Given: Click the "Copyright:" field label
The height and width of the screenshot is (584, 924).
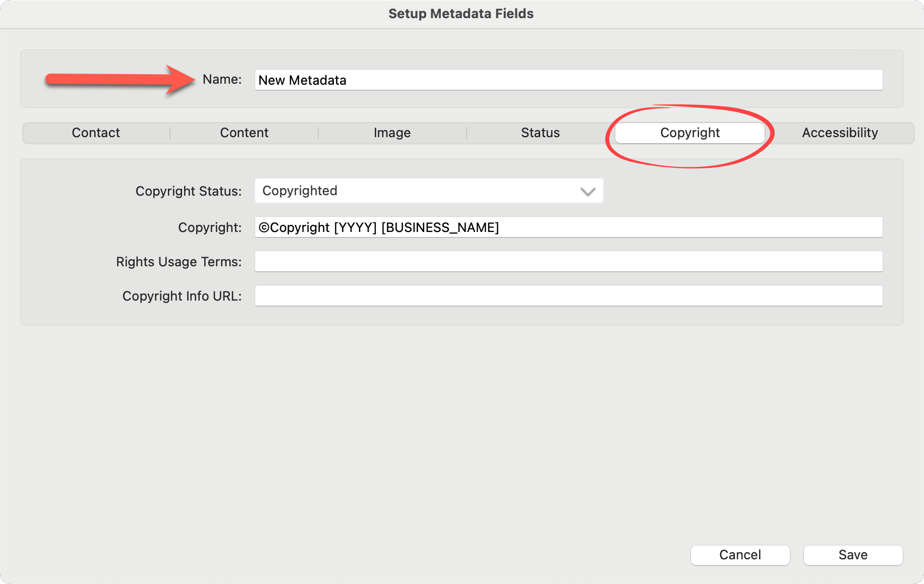Looking at the screenshot, I should click(x=210, y=227).
